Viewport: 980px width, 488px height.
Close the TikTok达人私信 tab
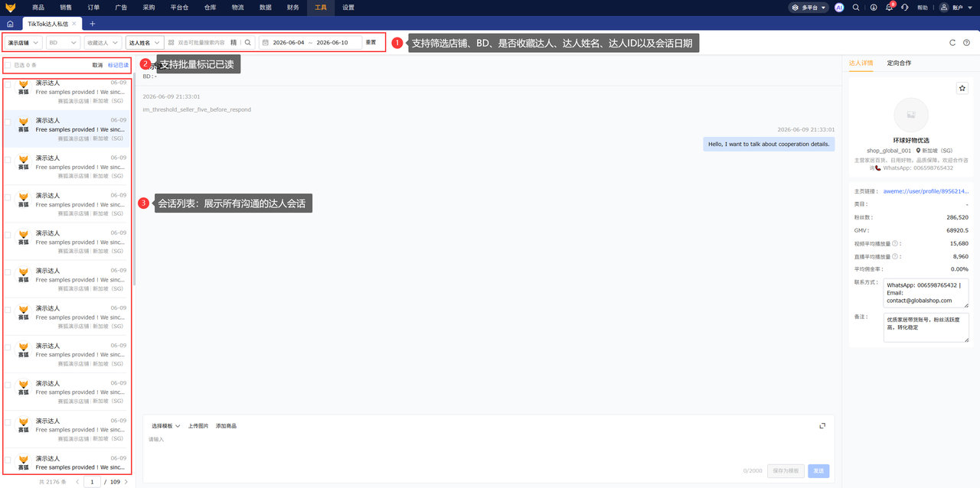[x=74, y=24]
